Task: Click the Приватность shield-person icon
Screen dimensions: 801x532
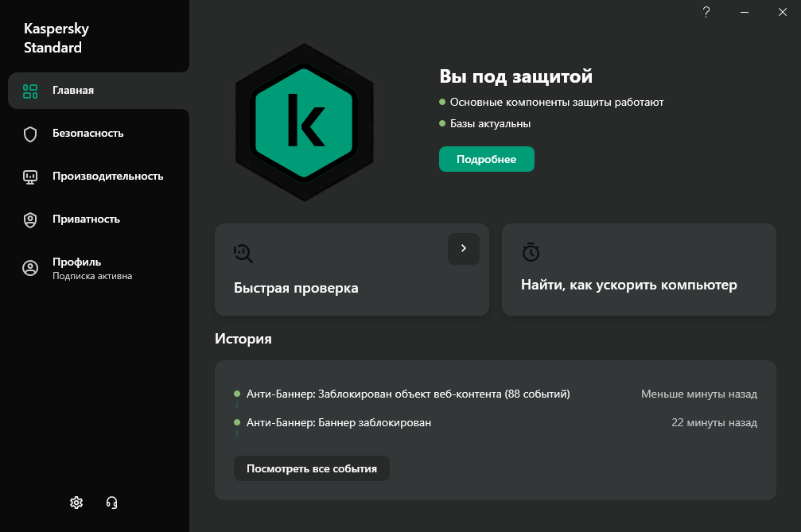Action: tap(30, 220)
